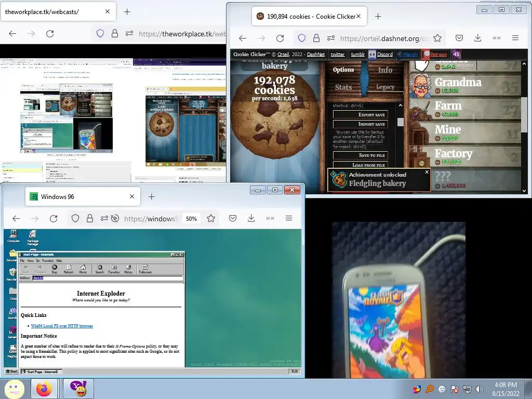The image size is (532, 399).
Task: Open the Stats panel in Cookie Clicker
Action: pyautogui.click(x=343, y=87)
